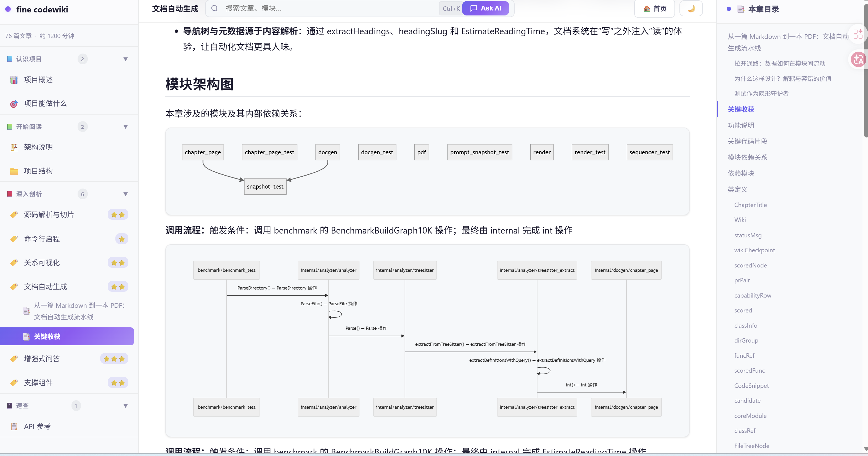Click the bar chart icon for 项目概述
The image size is (868, 456).
click(14, 80)
